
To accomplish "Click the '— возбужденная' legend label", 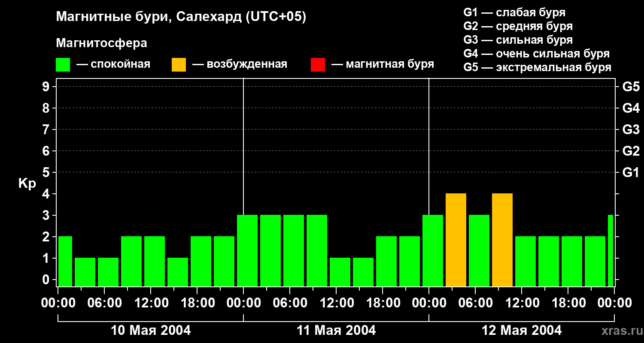I will (240, 64).
